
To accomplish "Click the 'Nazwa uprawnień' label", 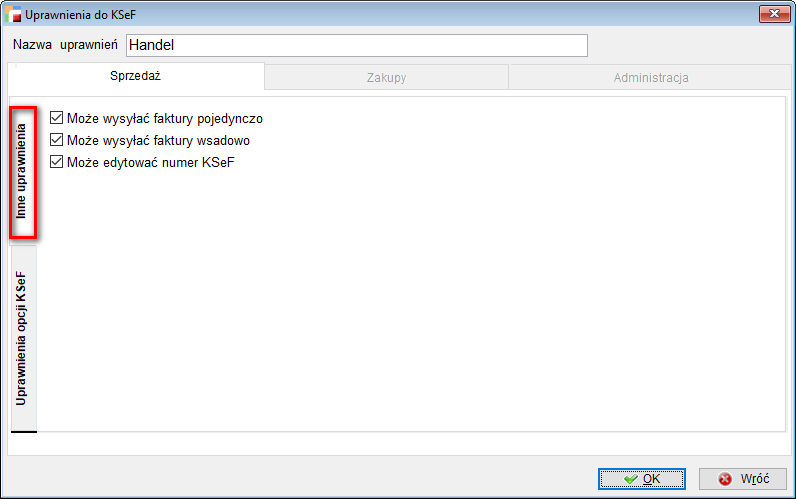I will pos(66,46).
